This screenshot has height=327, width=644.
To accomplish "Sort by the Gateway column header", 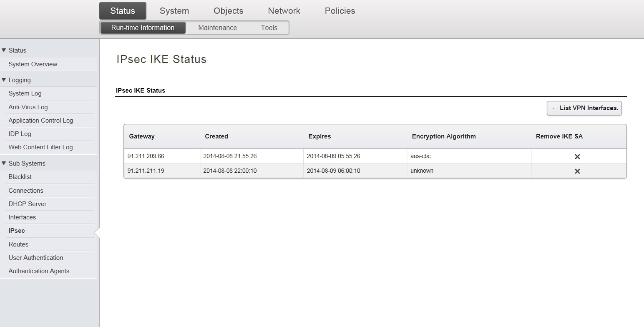I will [142, 136].
